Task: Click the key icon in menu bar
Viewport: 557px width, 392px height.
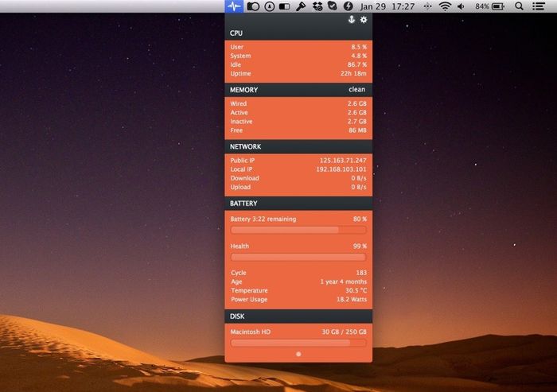Action: pyautogui.click(x=301, y=6)
